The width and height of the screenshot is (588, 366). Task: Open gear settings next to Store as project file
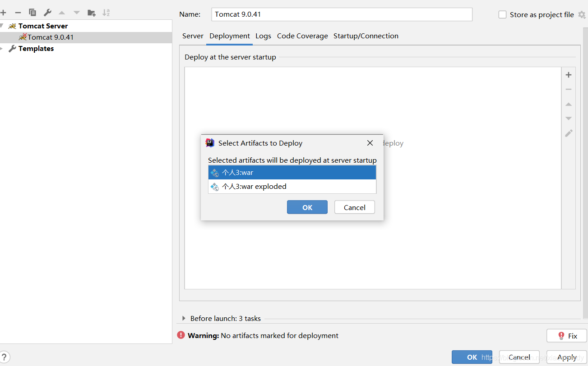(582, 14)
